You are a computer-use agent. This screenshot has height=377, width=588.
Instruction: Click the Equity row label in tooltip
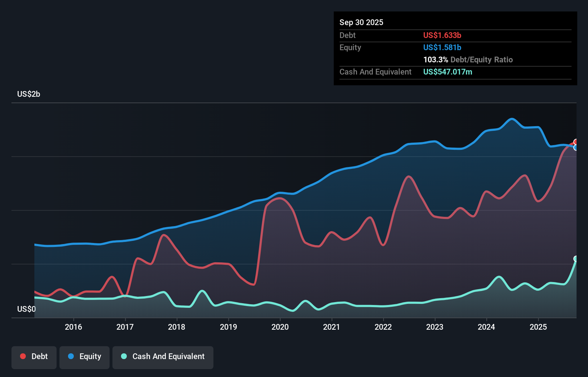click(x=350, y=47)
